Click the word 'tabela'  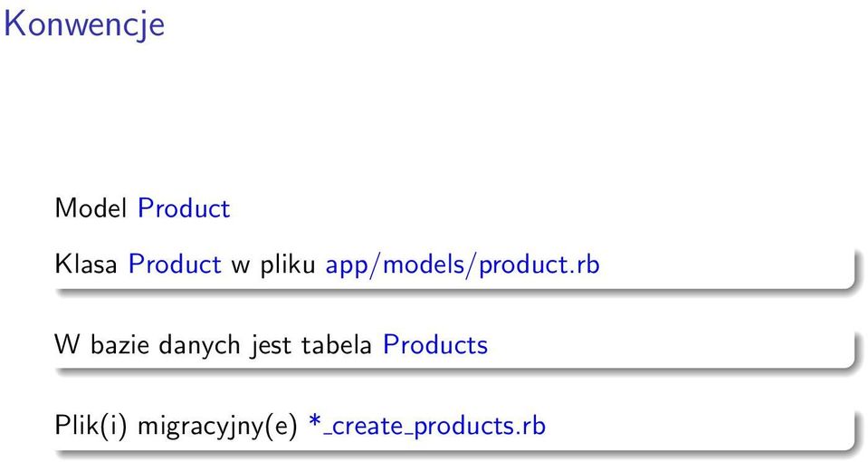click(x=336, y=344)
